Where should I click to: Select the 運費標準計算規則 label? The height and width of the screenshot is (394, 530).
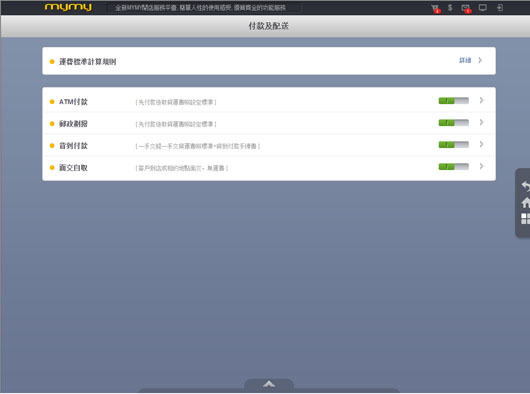point(88,61)
